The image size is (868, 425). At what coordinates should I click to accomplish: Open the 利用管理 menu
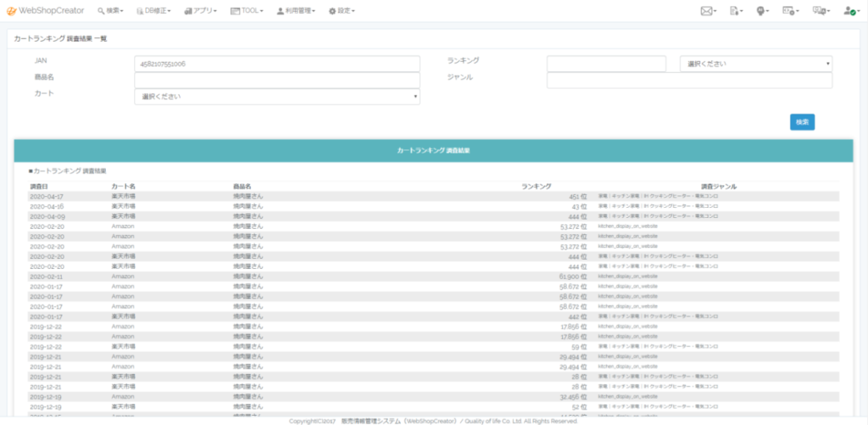296,10
